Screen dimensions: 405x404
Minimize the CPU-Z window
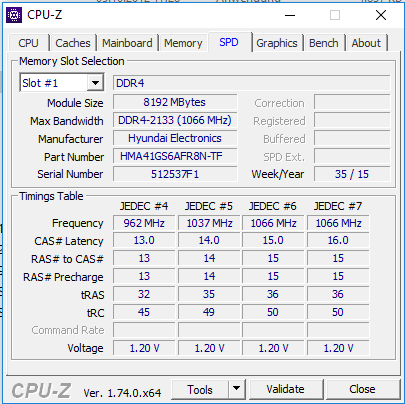[290, 15]
